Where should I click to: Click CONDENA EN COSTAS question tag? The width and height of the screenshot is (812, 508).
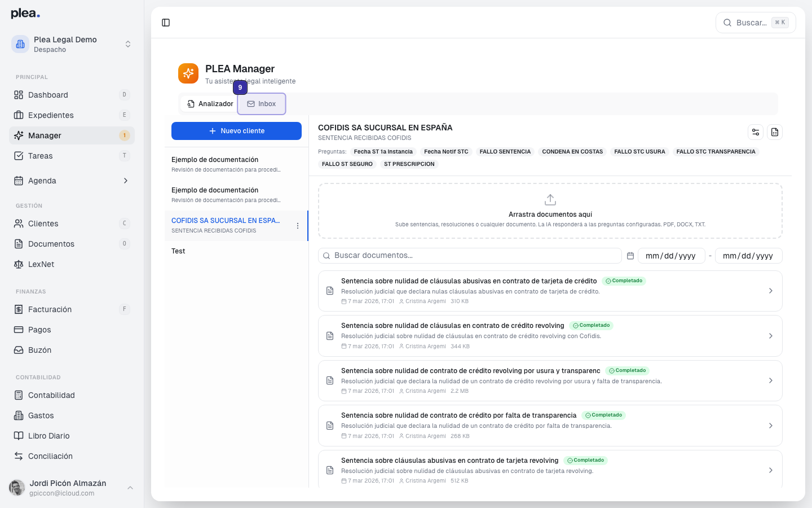(x=572, y=152)
